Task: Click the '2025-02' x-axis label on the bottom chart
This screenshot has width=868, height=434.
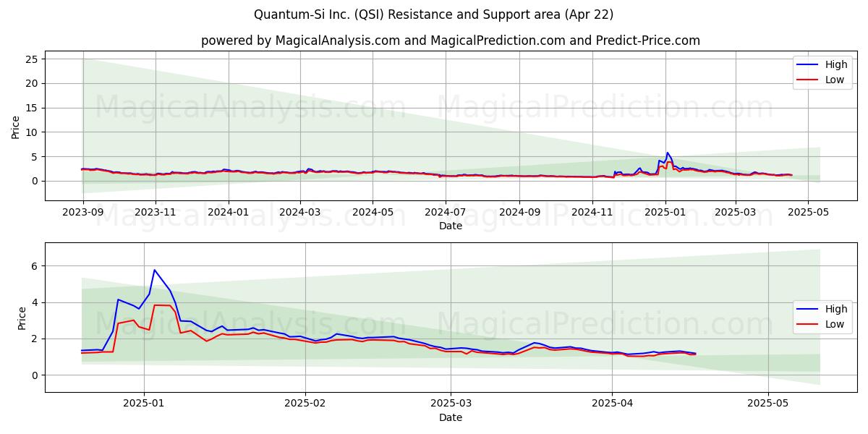Action: click(305, 404)
